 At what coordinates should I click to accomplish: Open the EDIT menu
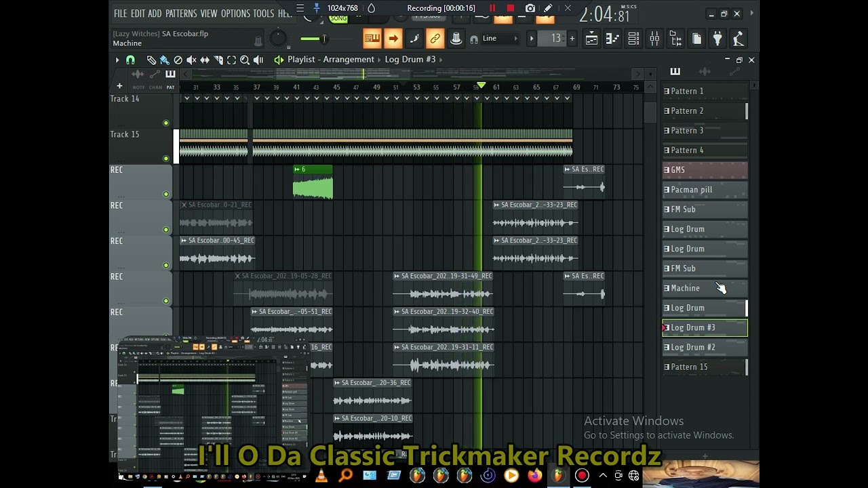coord(138,14)
